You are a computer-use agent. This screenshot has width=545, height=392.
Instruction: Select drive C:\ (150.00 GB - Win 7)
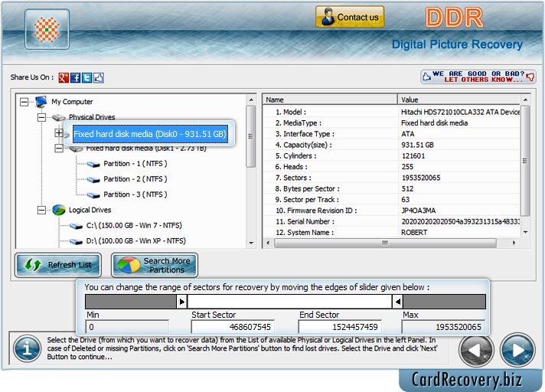134,225
